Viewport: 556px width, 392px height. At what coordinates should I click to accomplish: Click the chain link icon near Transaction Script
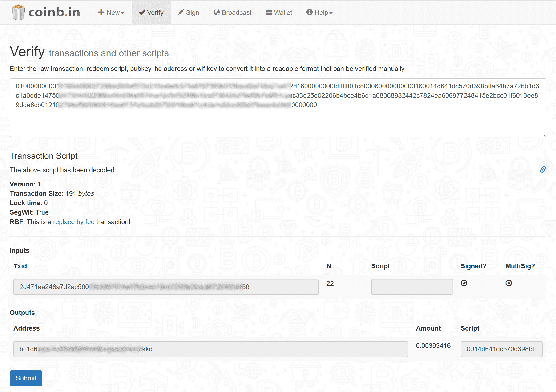pos(543,170)
